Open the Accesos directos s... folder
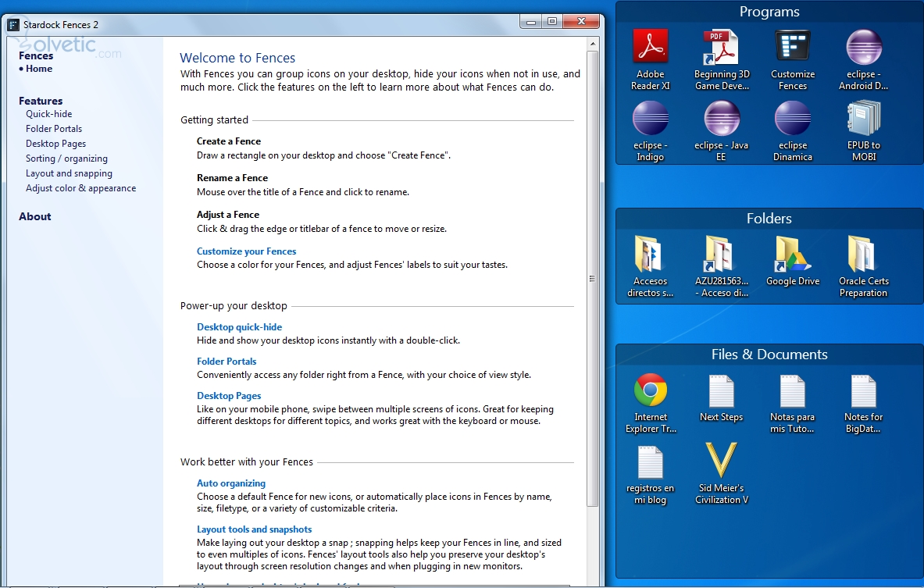This screenshot has width=924, height=588. pos(650,266)
